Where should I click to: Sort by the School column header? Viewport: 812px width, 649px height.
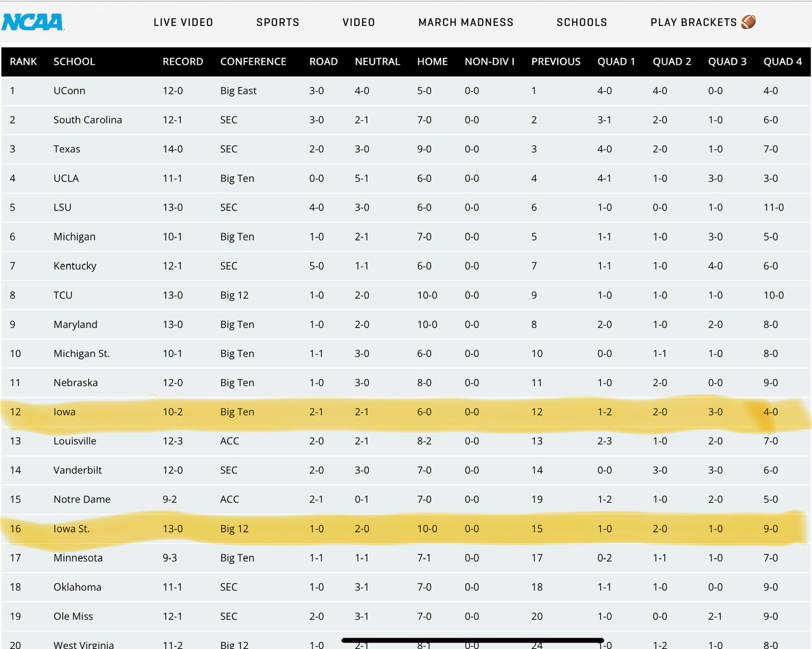click(74, 62)
